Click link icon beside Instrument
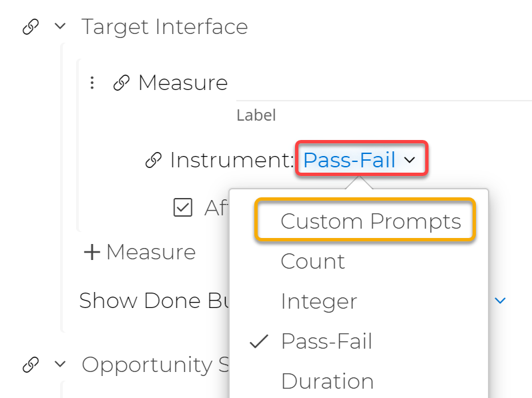The image size is (532, 398). point(154,160)
